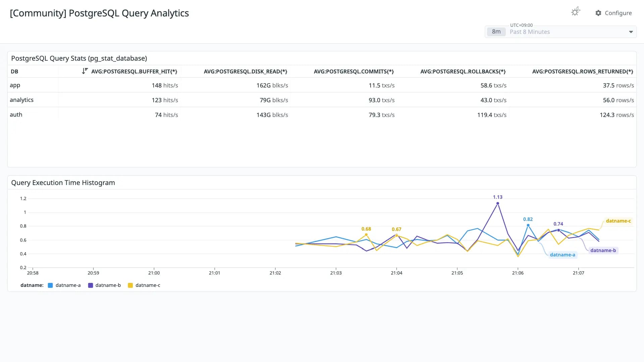Click the 21:03 x-axis tick label

(336, 273)
